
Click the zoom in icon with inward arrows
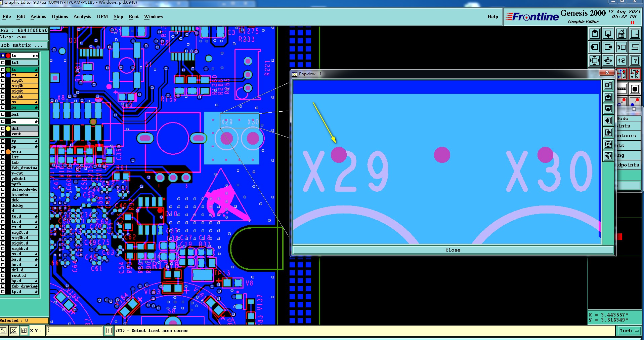pyautogui.click(x=595, y=61)
